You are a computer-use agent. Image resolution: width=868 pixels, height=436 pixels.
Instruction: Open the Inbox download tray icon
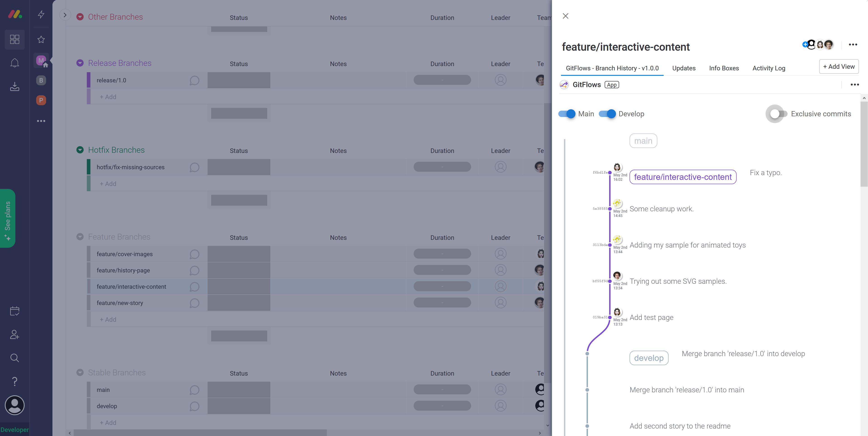[14, 87]
